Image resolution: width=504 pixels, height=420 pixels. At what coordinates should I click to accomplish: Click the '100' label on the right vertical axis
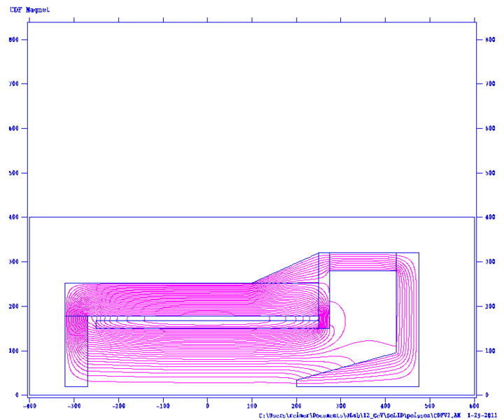click(x=490, y=351)
